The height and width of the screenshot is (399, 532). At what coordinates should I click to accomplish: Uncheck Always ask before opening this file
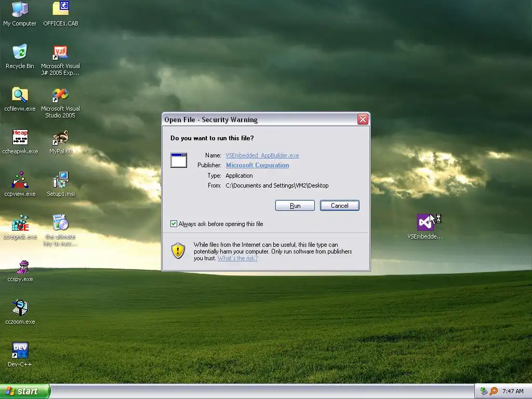tap(174, 223)
